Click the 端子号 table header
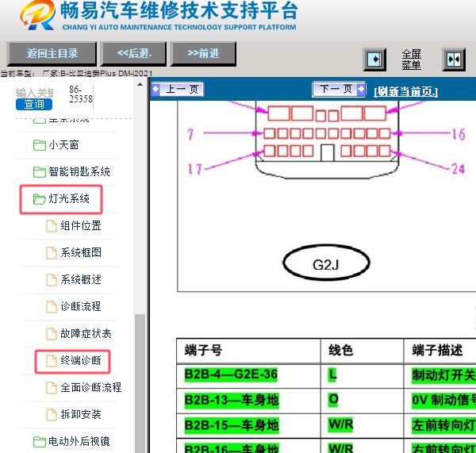This screenshot has height=453, width=476. tap(203, 351)
